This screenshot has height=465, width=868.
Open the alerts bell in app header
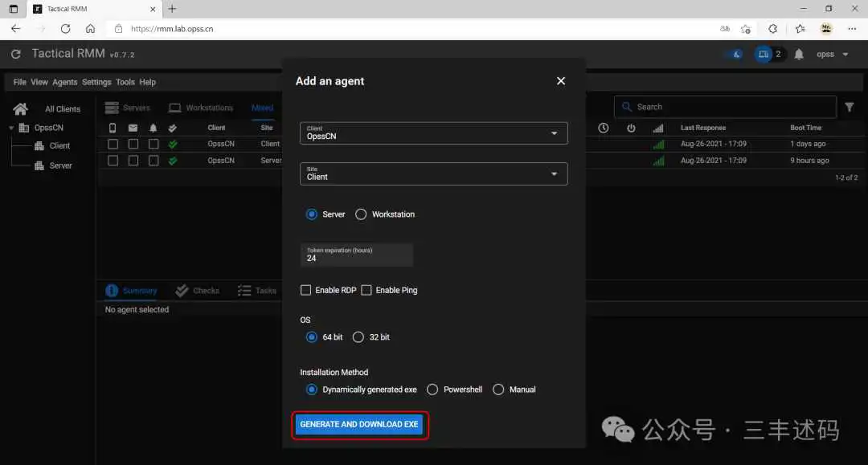pyautogui.click(x=799, y=54)
